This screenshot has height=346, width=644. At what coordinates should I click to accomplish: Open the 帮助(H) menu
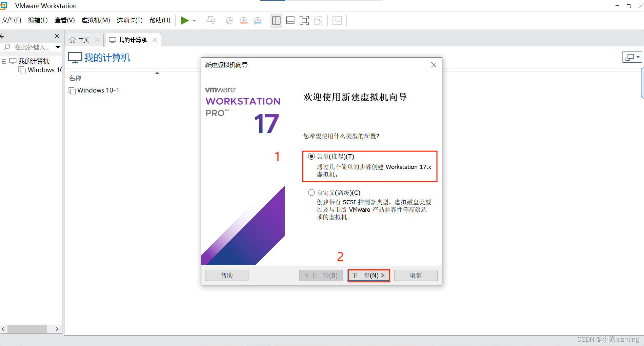click(x=160, y=20)
